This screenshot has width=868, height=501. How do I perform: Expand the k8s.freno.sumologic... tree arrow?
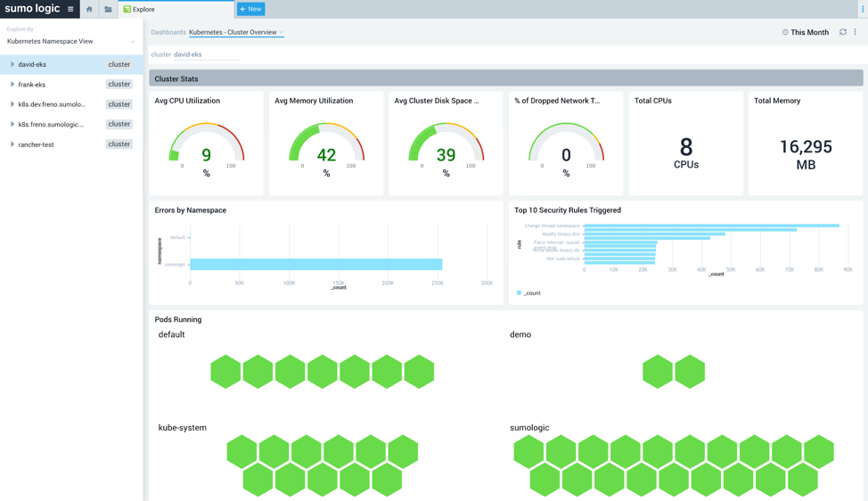(12, 124)
